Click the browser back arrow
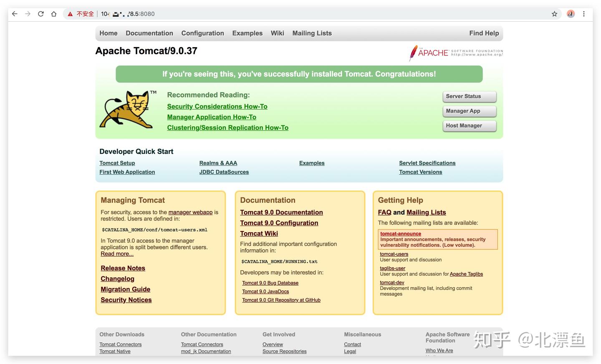Image resolution: width=601 pixels, height=364 pixels. [x=15, y=14]
